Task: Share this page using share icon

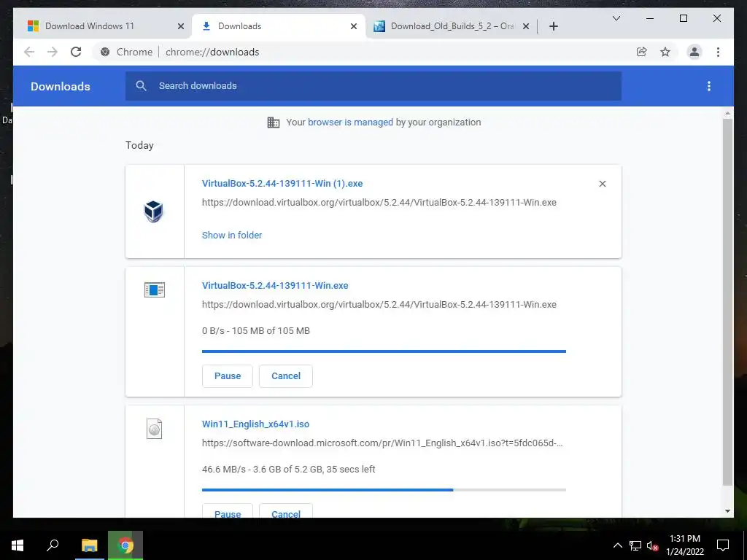Action: (x=642, y=52)
